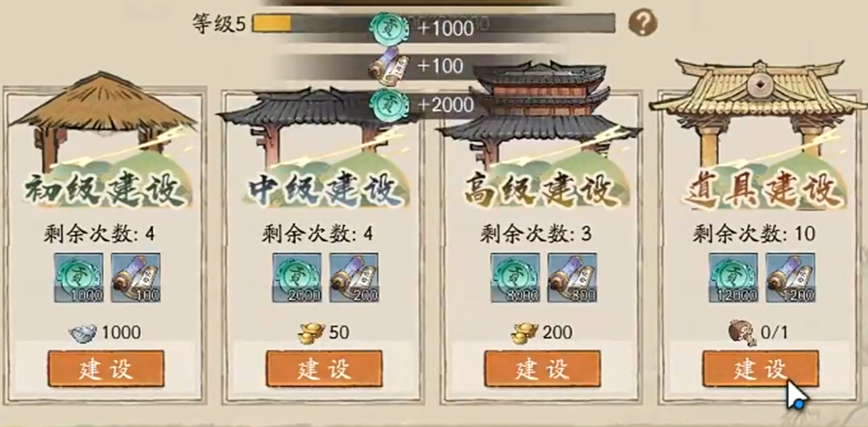868x427 pixels.
Task: Click the 1200 scroll reward in 道具建设
Action: click(790, 278)
